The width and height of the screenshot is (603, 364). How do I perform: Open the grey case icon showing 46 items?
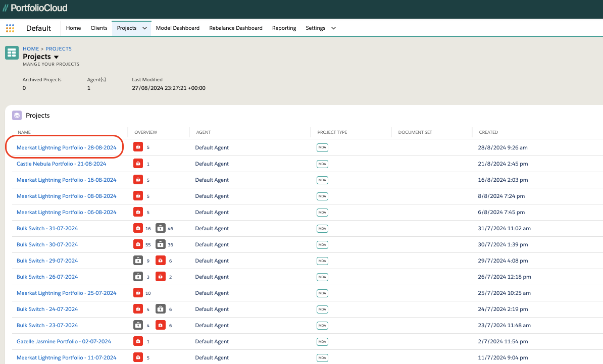160,228
